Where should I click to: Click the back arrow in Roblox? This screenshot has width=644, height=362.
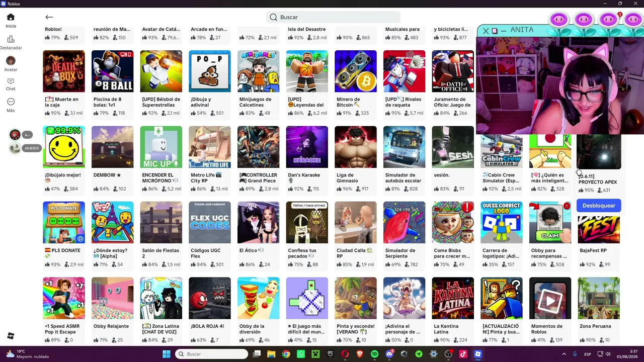49,17
